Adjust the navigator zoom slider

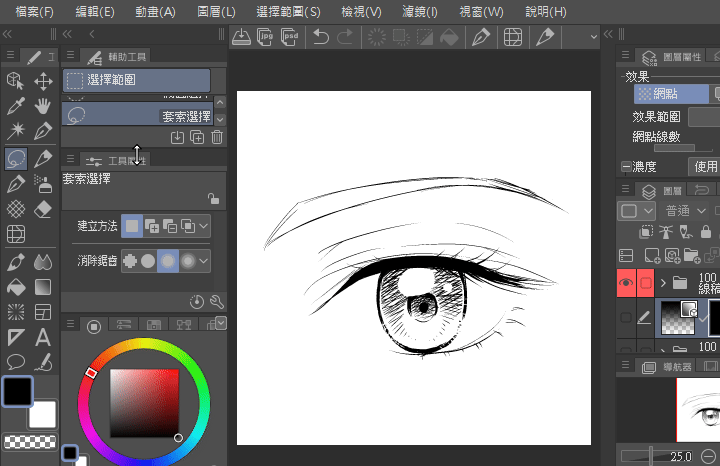pos(651,456)
